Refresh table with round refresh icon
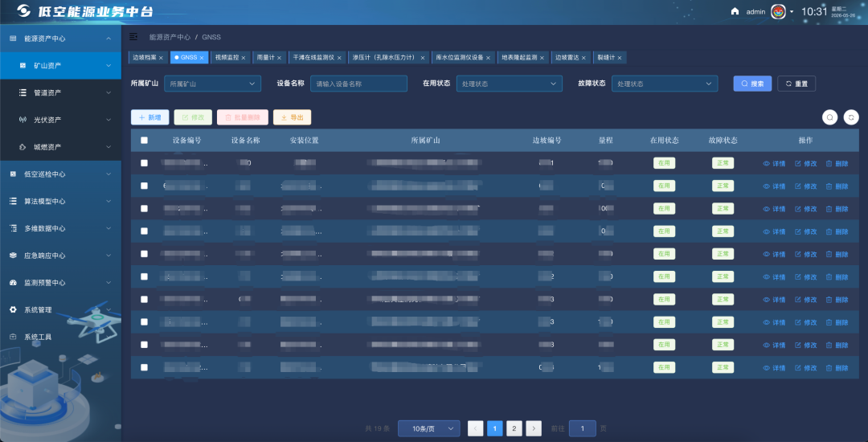The width and height of the screenshot is (868, 442). coord(851,117)
